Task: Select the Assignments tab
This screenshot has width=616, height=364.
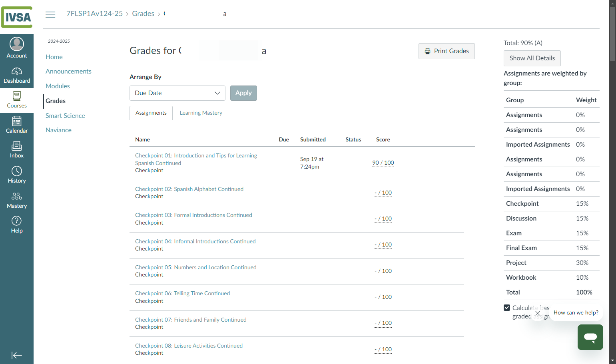Action: tap(151, 113)
